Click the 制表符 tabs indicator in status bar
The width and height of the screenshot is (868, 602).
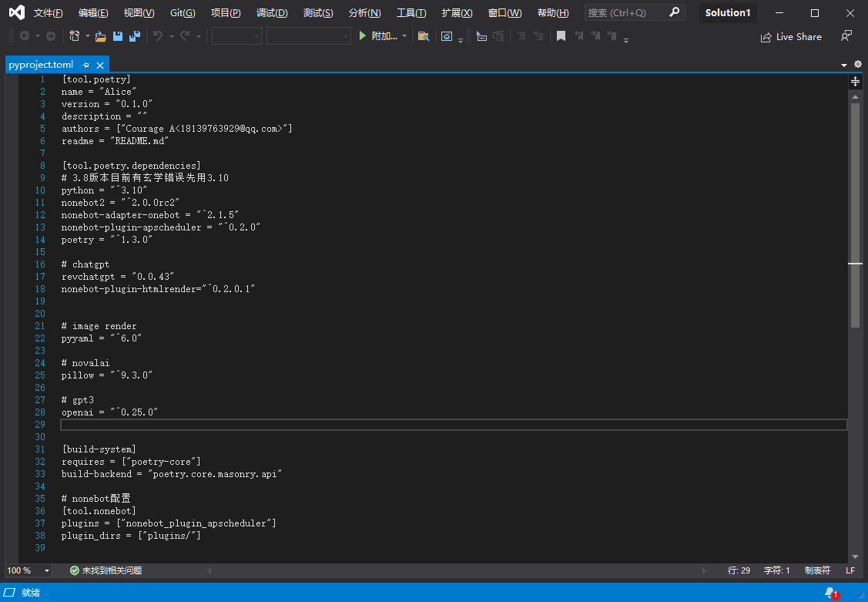pyautogui.click(x=818, y=570)
